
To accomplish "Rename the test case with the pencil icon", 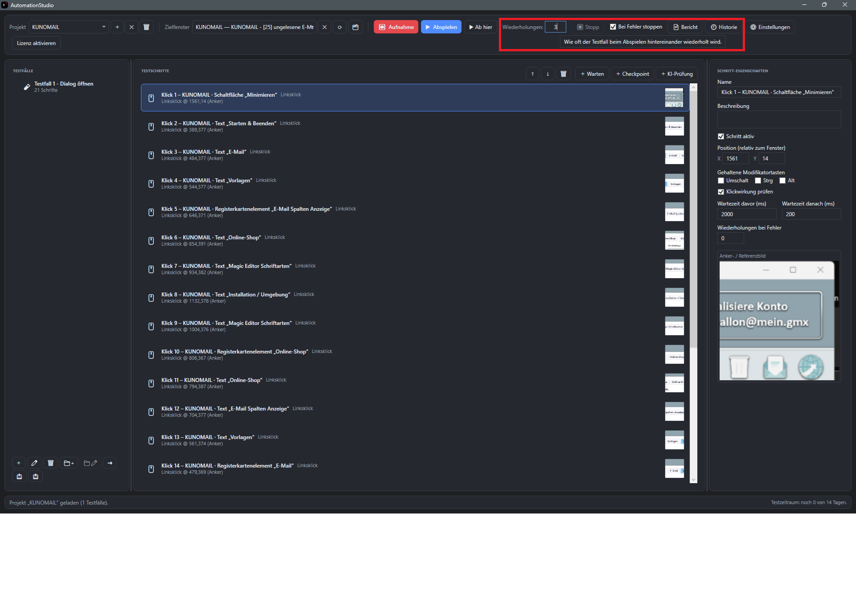I will tap(34, 463).
